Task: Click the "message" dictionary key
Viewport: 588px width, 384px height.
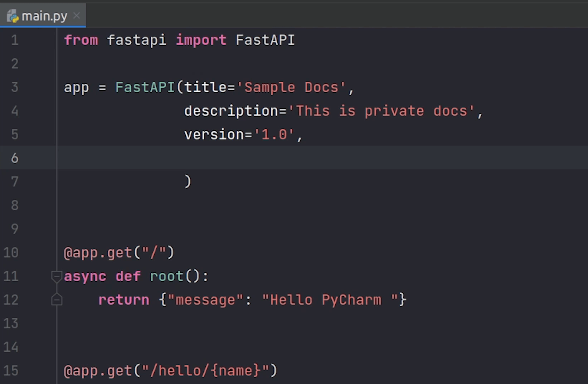Action: [x=205, y=300]
